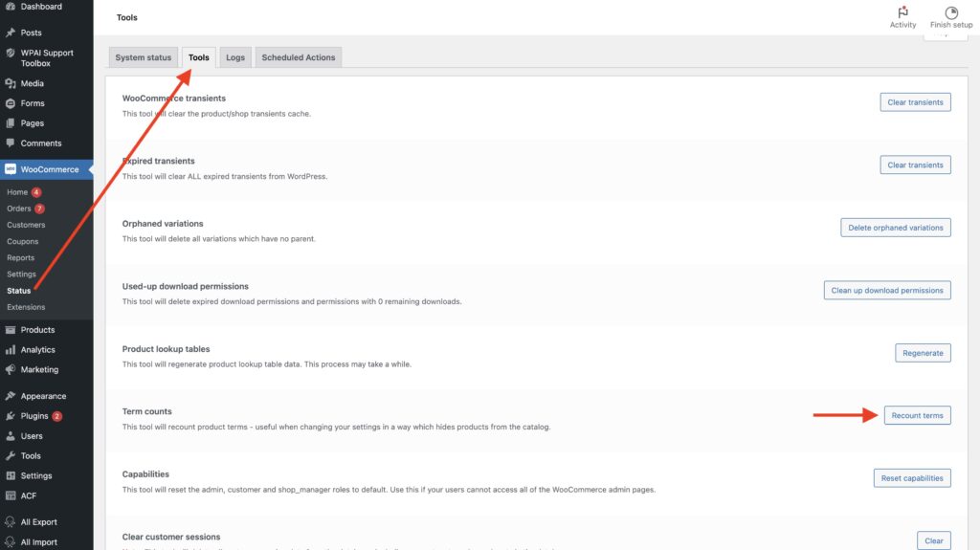Screen dimensions: 980x550
Task: Click the Activity flag icon
Action: click(902, 12)
